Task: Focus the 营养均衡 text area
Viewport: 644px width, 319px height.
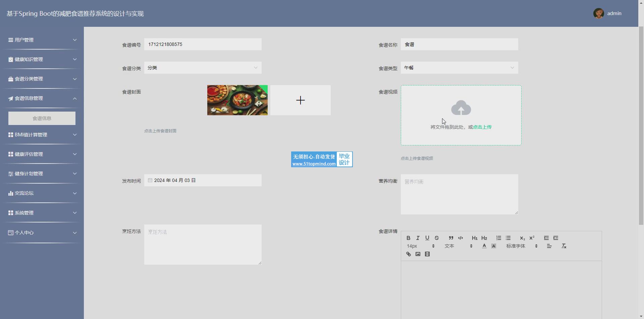Action: [x=460, y=194]
